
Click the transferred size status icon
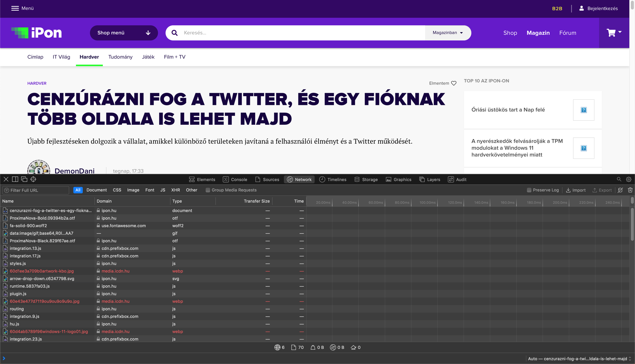pos(333,347)
